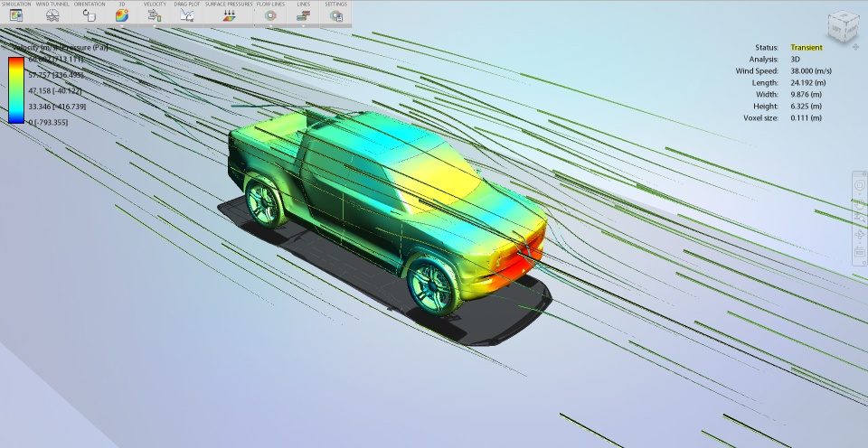Click legend value 33.346 [-416.739]
This screenshot has width=868, height=448.
click(x=57, y=107)
